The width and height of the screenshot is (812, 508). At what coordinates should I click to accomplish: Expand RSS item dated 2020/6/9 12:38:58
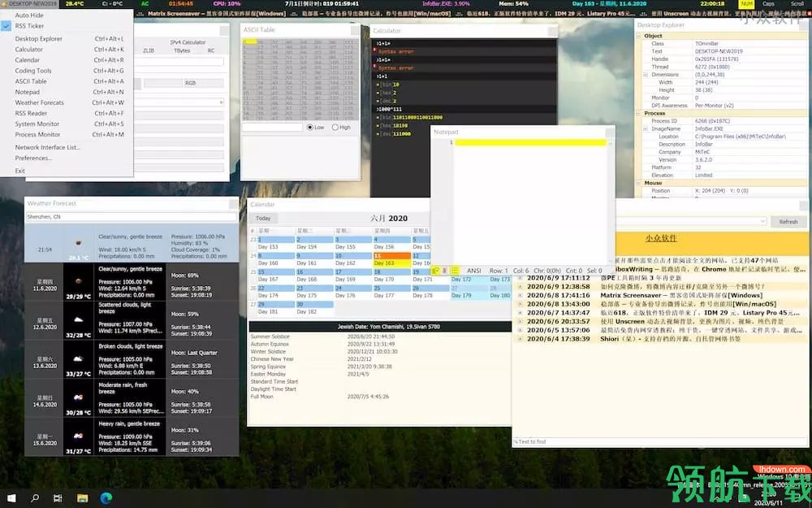pos(520,287)
